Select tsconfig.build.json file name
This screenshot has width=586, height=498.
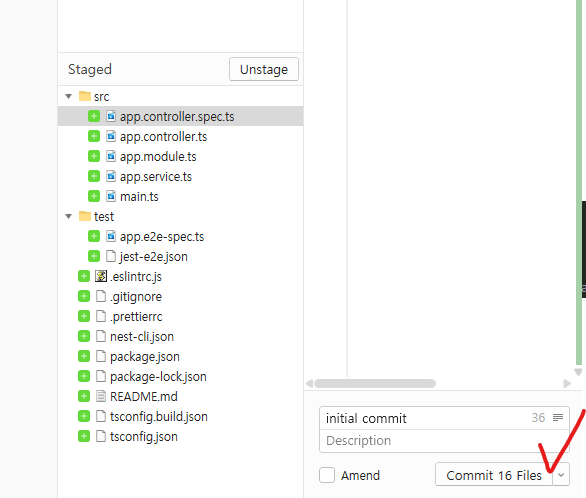click(159, 417)
